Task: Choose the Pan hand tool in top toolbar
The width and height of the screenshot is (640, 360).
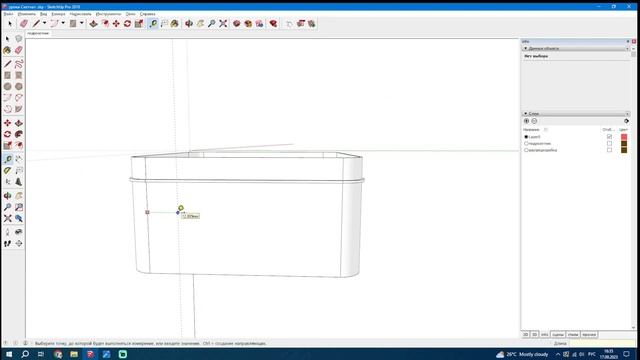Action: pos(200,24)
